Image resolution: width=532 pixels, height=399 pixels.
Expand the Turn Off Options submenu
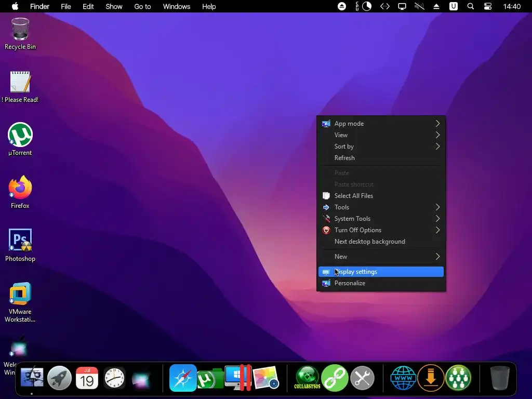coord(381,230)
